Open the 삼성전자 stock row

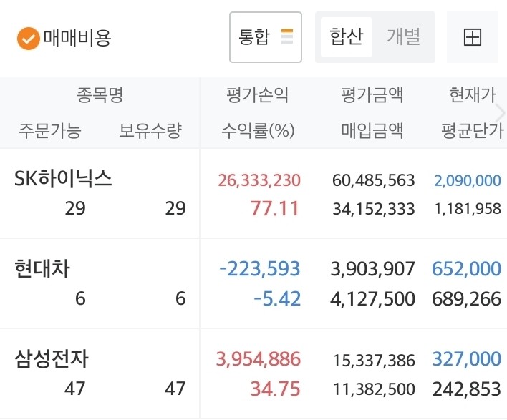click(253, 373)
